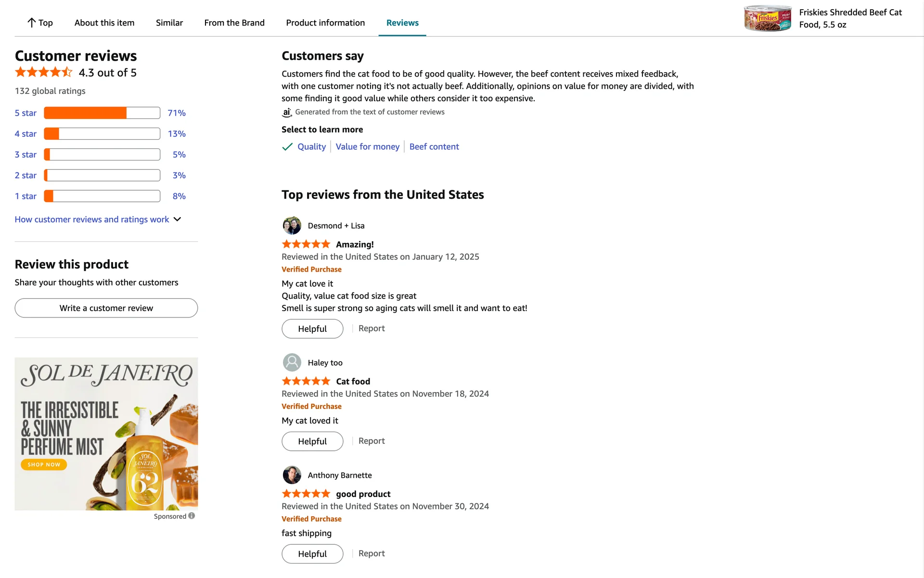Click the star rating icons under Customer reviews
This screenshot has width=924, height=578.
point(43,73)
